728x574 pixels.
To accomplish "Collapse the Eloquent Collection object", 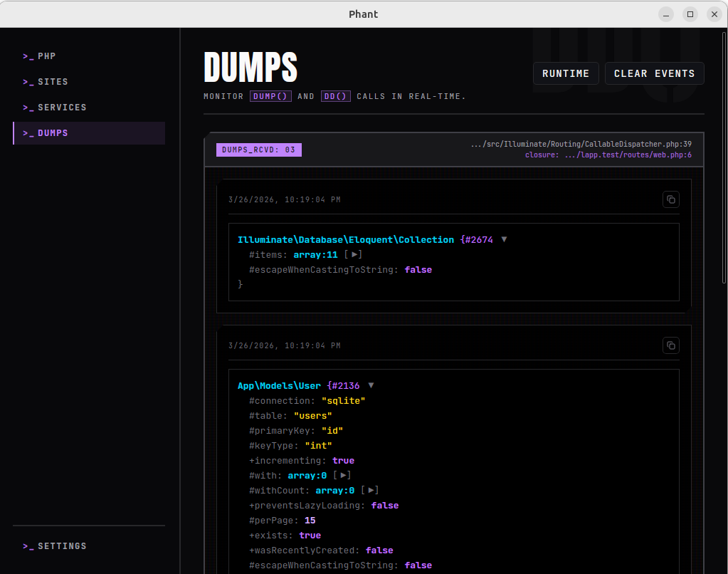I will (x=505, y=239).
